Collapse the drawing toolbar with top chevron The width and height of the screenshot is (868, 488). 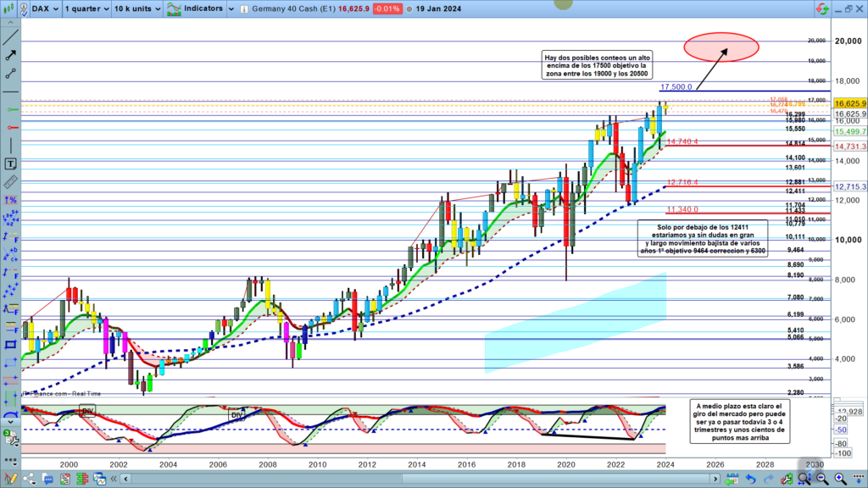[10, 21]
